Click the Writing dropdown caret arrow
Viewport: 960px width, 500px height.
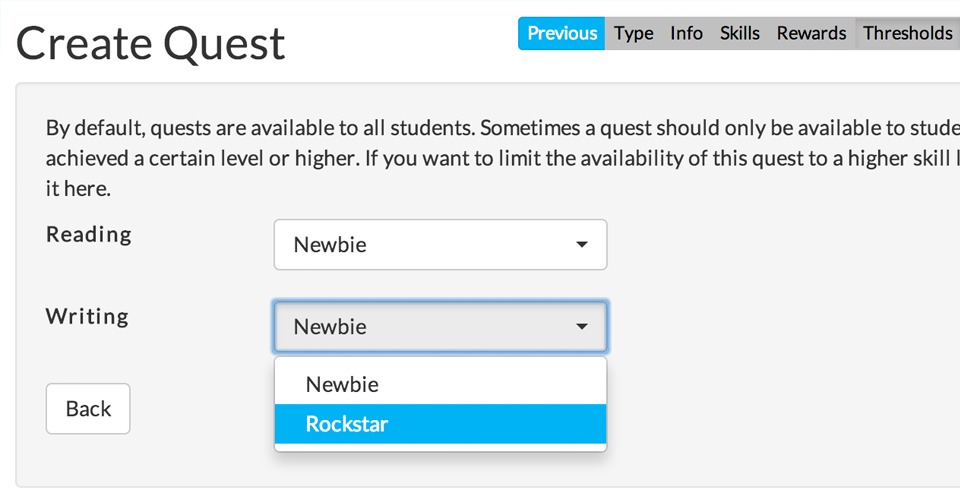(x=582, y=327)
